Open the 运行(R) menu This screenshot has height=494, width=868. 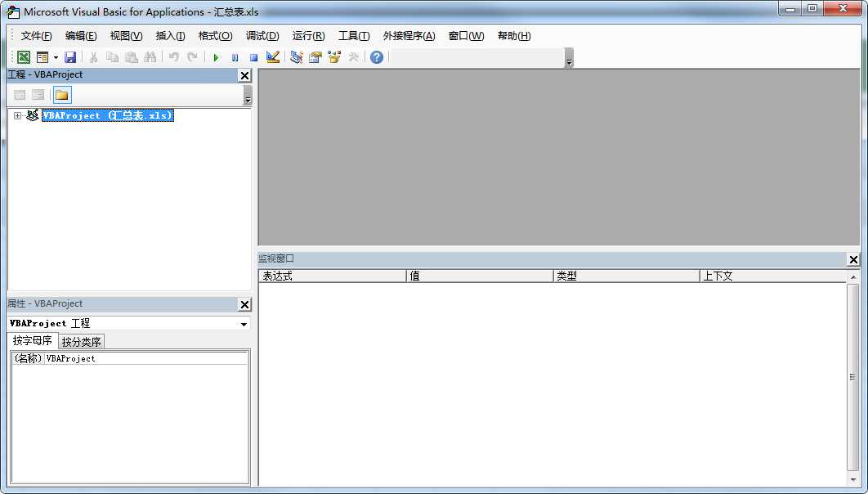point(308,36)
